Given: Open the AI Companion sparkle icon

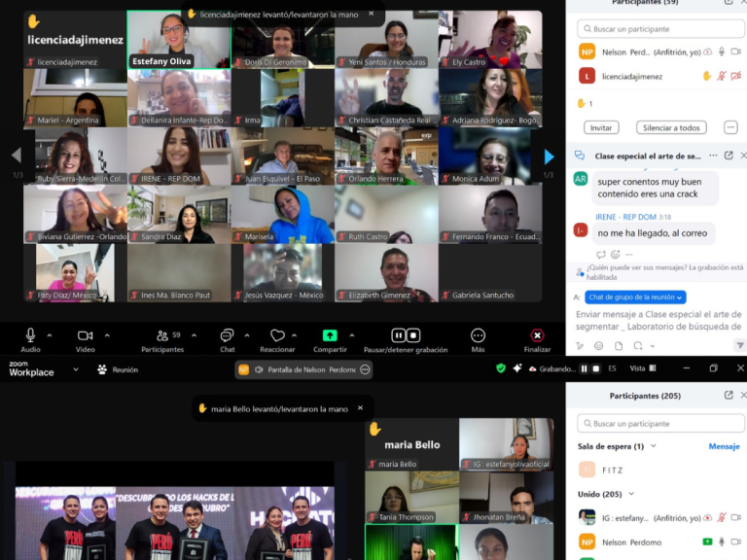Looking at the screenshot, I should [x=516, y=368].
